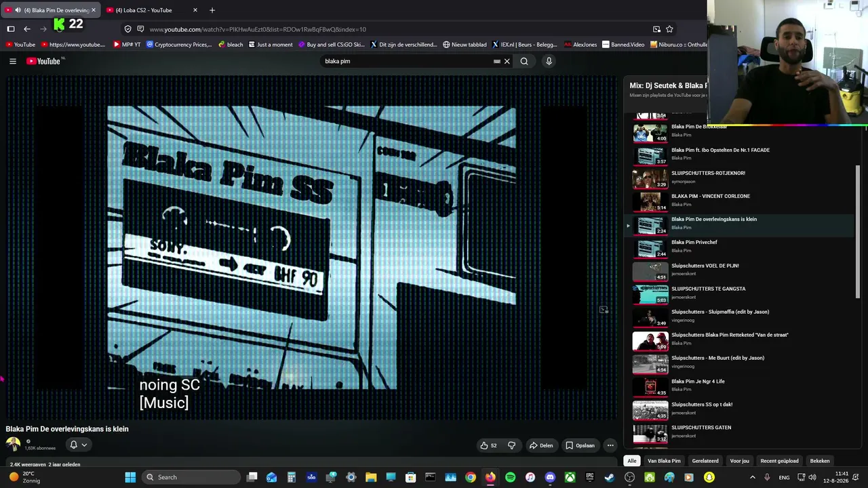This screenshot has width=868, height=488.
Task: Open Spotify from the taskbar
Action: [510, 477]
